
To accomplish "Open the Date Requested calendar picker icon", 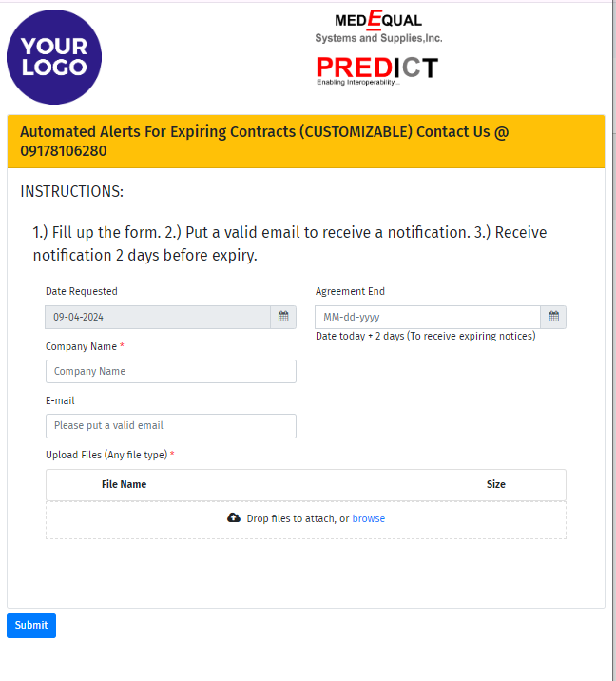I will 283,317.
